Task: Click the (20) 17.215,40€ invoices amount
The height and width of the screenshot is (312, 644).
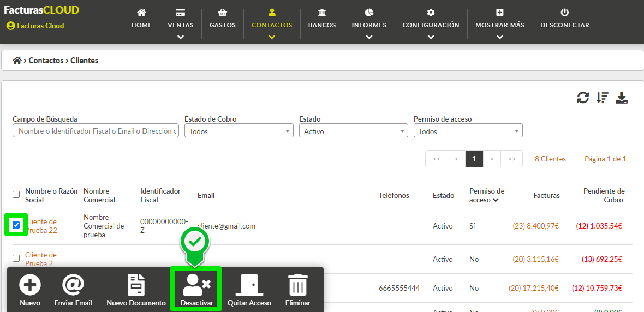Action: (534, 288)
